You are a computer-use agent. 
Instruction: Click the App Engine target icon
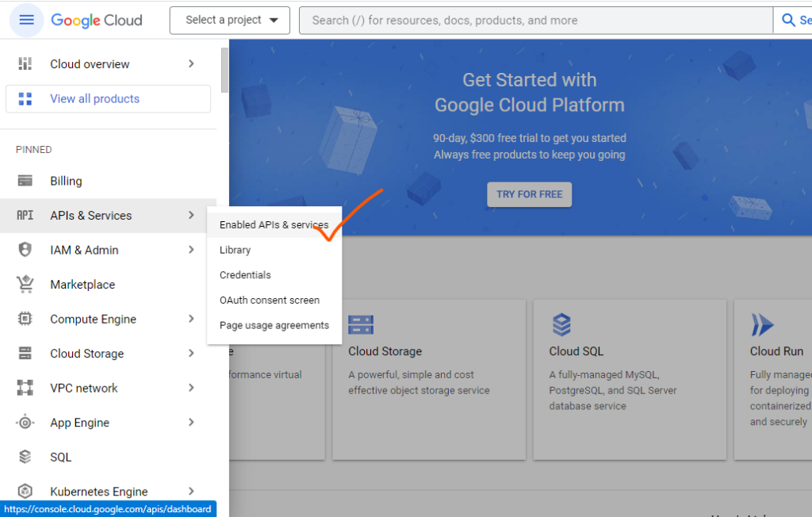(25, 422)
